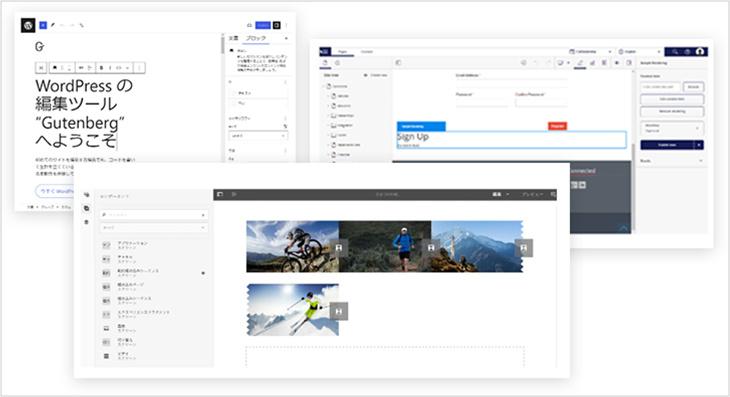Click the blue Publish button in WordPress
This screenshot has height=397, width=730.
click(x=263, y=25)
